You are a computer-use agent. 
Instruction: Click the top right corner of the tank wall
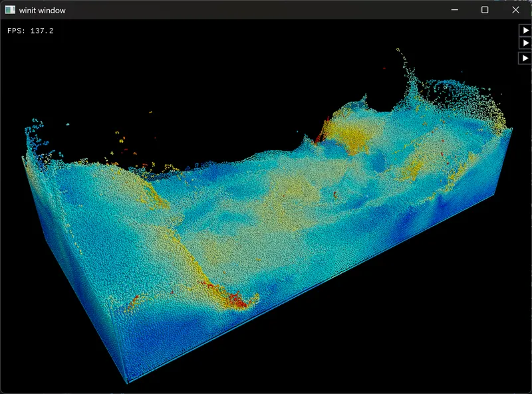511,129
